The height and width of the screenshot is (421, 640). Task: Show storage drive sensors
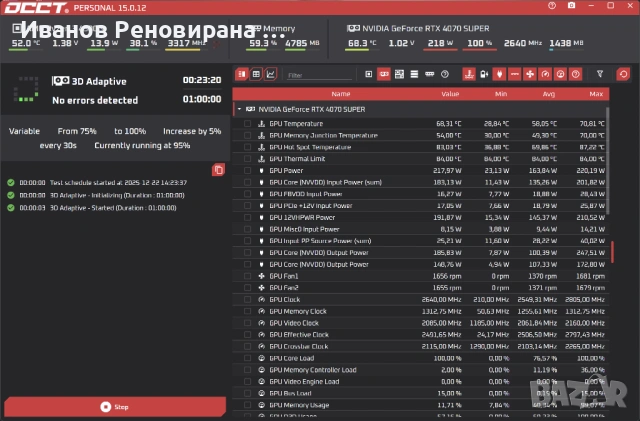click(x=414, y=74)
